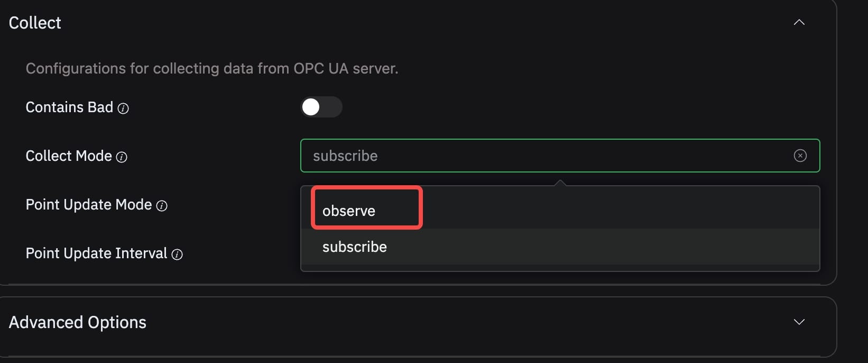
Task: Click the Collect section title
Action: [35, 23]
